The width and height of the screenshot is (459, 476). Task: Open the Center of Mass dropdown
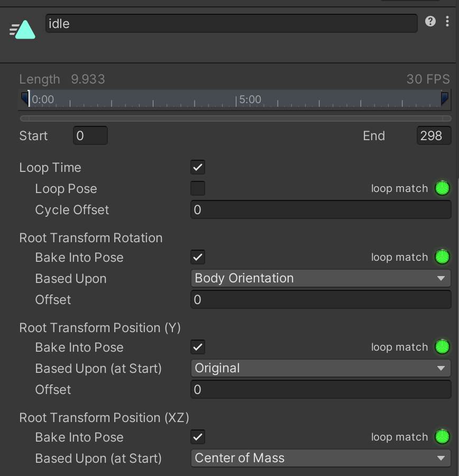[320, 458]
